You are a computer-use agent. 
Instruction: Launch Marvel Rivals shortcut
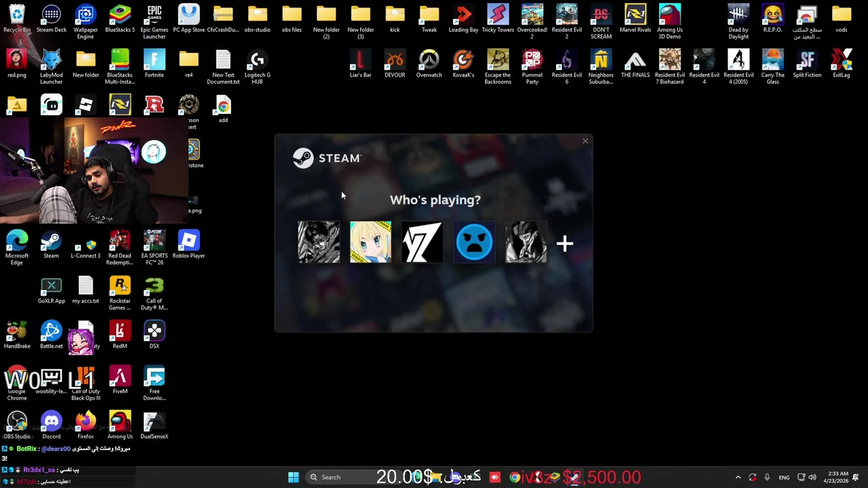pyautogui.click(x=635, y=19)
